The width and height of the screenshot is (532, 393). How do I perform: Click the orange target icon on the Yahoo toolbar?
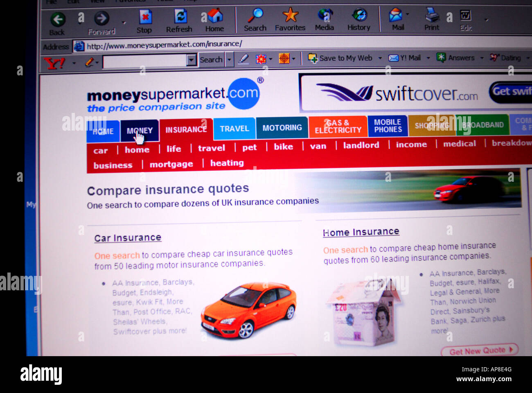coord(284,59)
